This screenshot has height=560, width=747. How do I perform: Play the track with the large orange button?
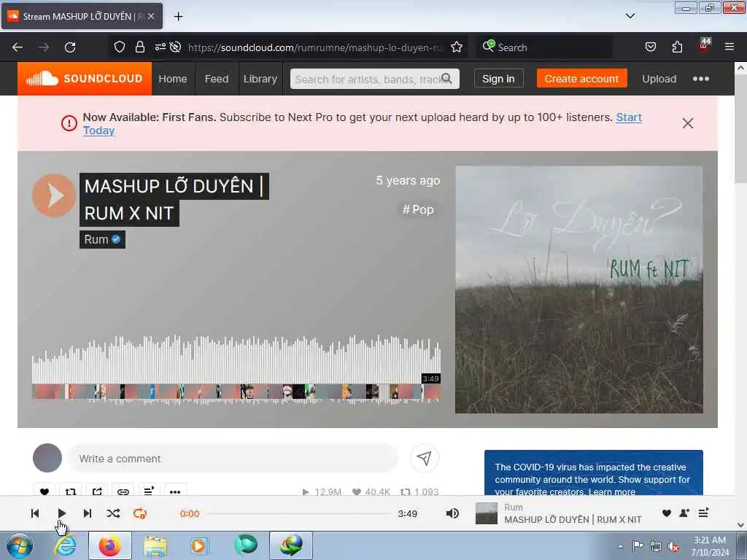[54, 195]
